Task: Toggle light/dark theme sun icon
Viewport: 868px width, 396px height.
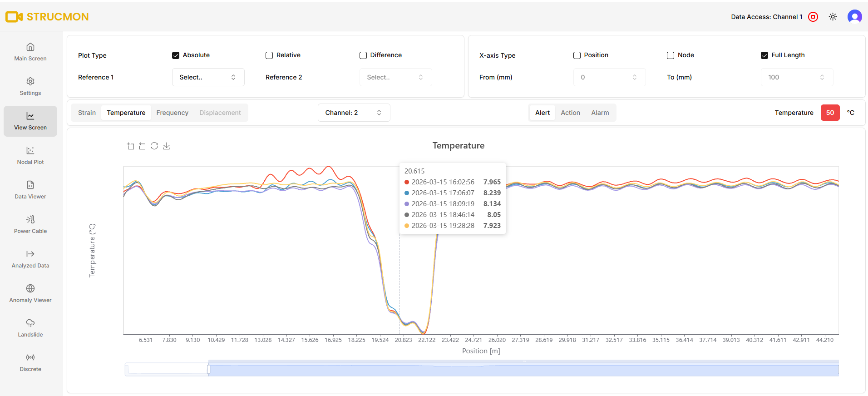Action: click(833, 17)
